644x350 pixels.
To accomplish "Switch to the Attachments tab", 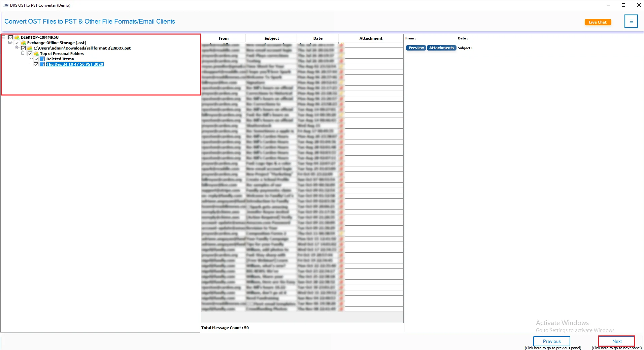I will coord(442,48).
